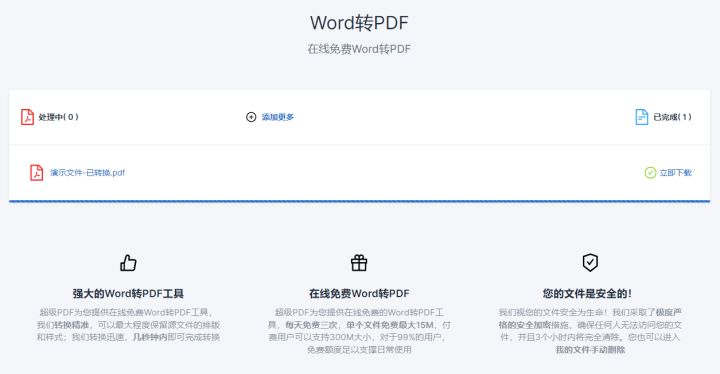Click the green checkmark icon beside 立即下载
This screenshot has width=720, height=374.
(x=650, y=173)
